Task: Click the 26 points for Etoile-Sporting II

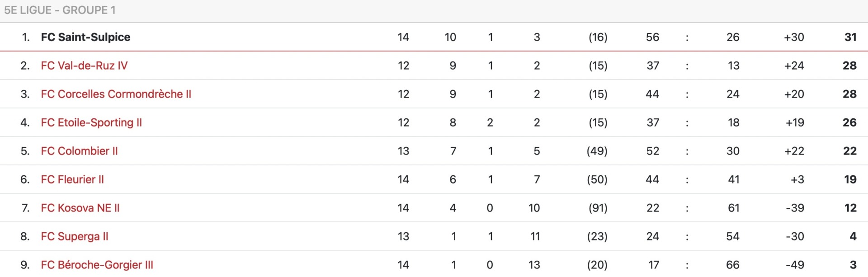Action: pyautogui.click(x=849, y=122)
